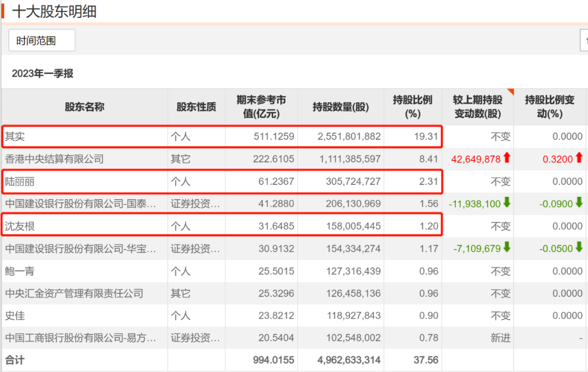Click share count 305,724,727
This screenshot has height=372, width=588.
pyautogui.click(x=353, y=181)
